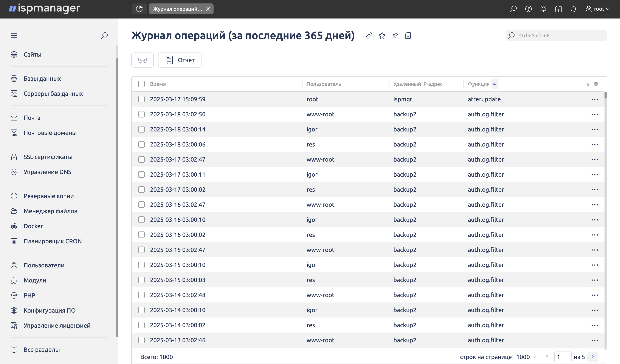Click the Планировщик CRON calendar icon
The height and width of the screenshot is (364, 620).
click(x=14, y=241)
